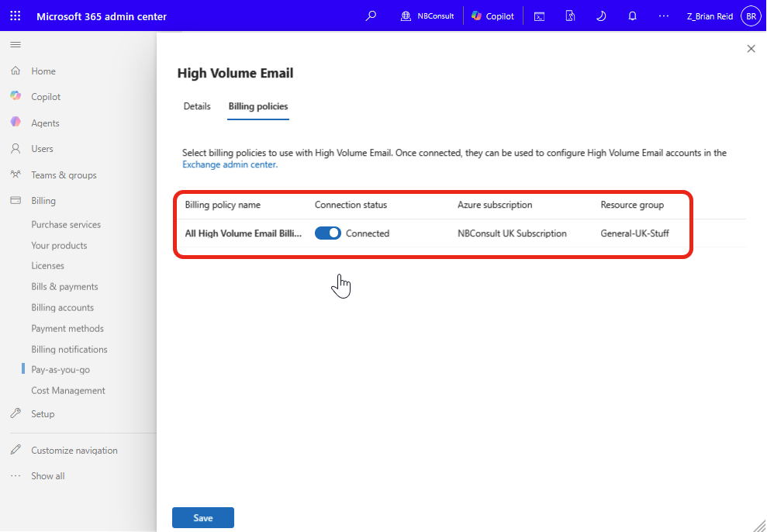767x532 pixels.
Task: Switch to the Details tab
Action: pos(197,106)
